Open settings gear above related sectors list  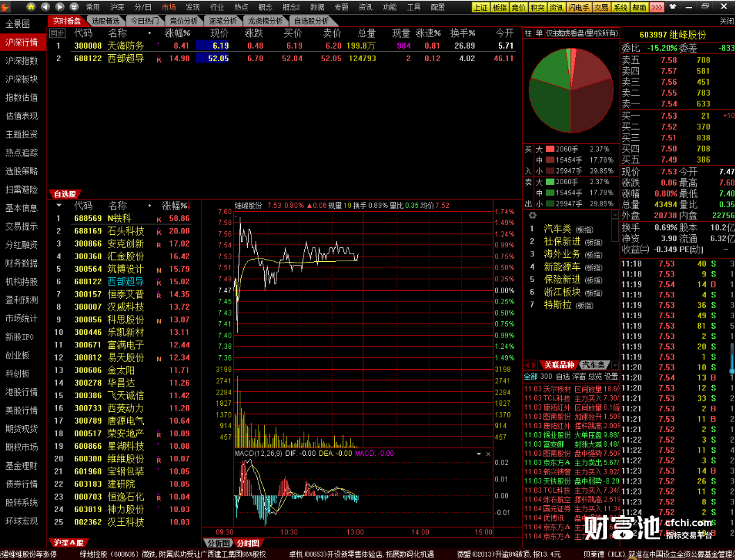pos(532,215)
